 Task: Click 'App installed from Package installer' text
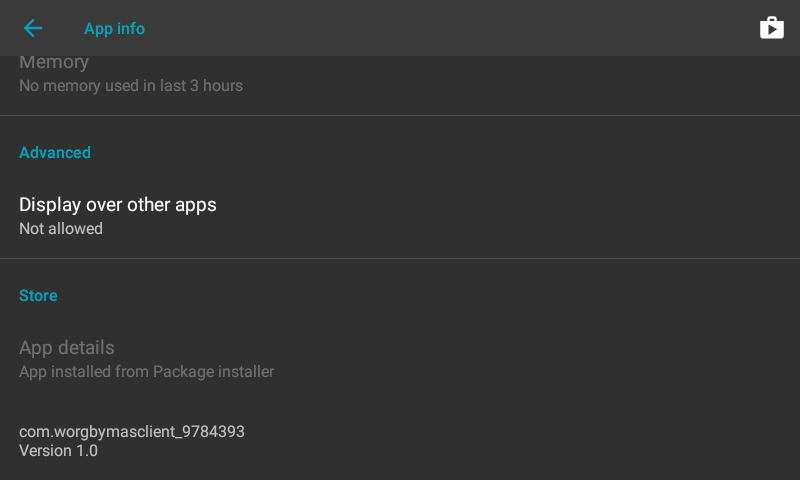pos(146,371)
